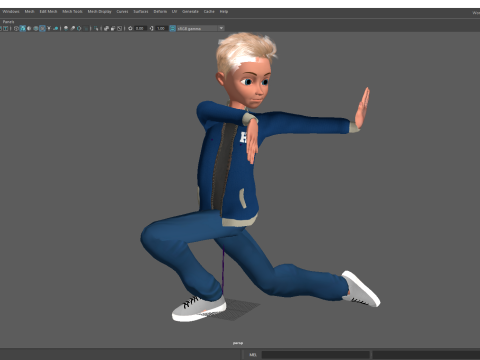This screenshot has height=360, width=480.
Task: Click the MEL script language label
Action: click(253, 355)
